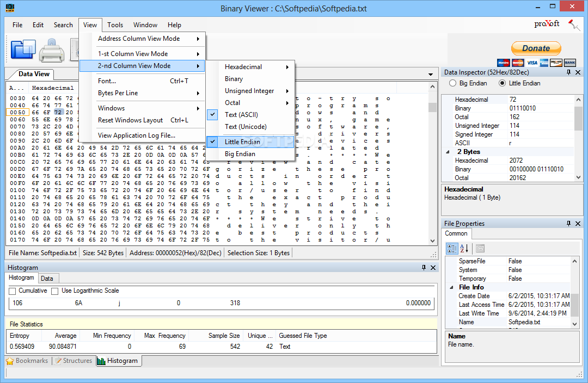The height and width of the screenshot is (383, 588).
Task: Switch property grid to Categorized view
Action: [x=452, y=249]
